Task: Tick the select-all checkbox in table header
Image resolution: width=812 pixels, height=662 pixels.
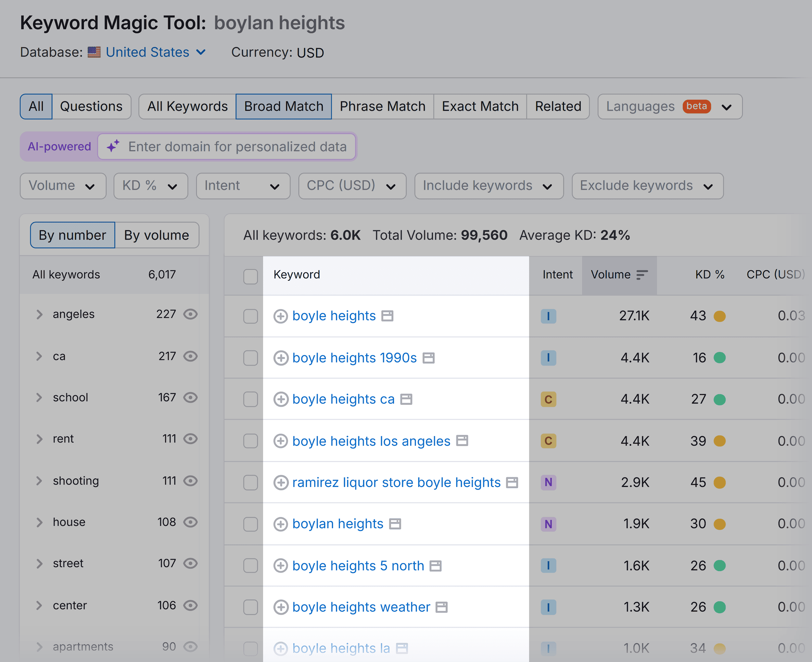Action: [250, 277]
